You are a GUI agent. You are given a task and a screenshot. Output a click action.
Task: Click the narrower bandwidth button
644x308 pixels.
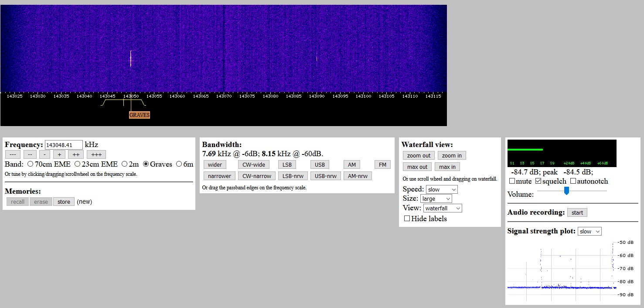click(x=219, y=176)
